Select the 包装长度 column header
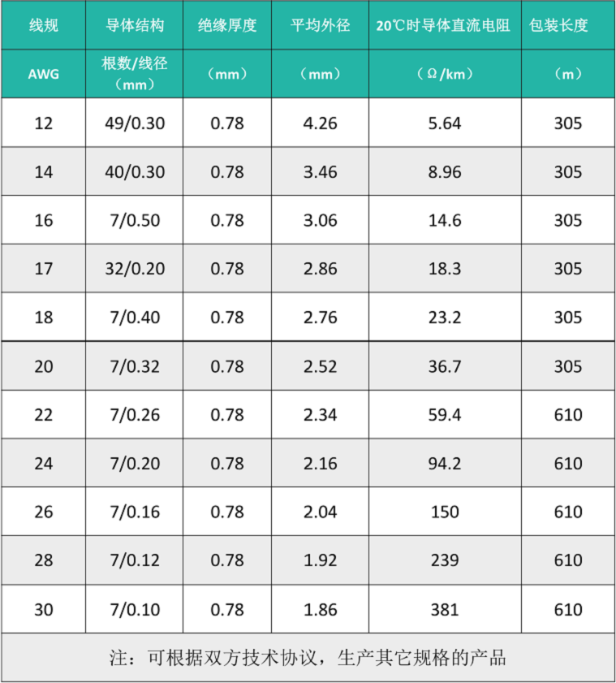The height and width of the screenshot is (683, 616). coord(558,25)
